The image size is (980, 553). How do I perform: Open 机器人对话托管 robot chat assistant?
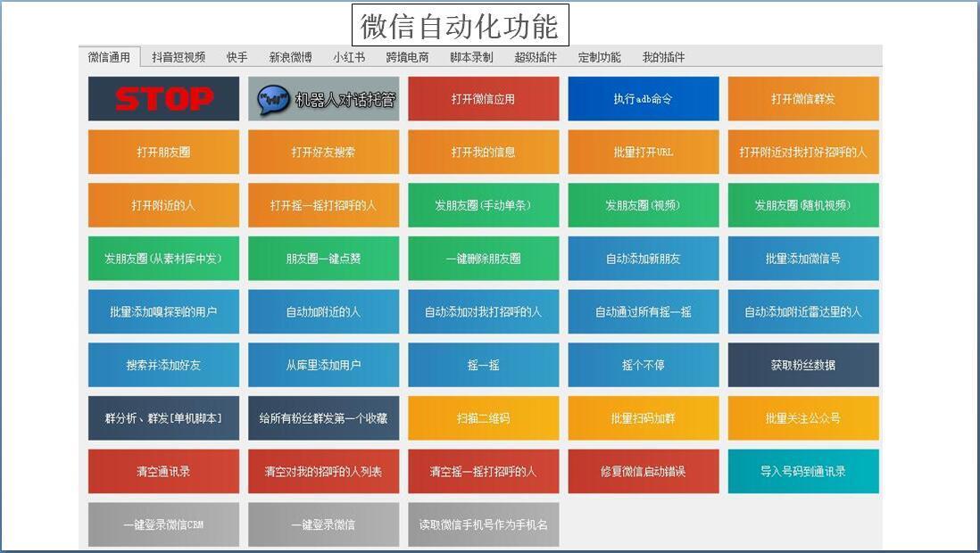pyautogui.click(x=323, y=99)
